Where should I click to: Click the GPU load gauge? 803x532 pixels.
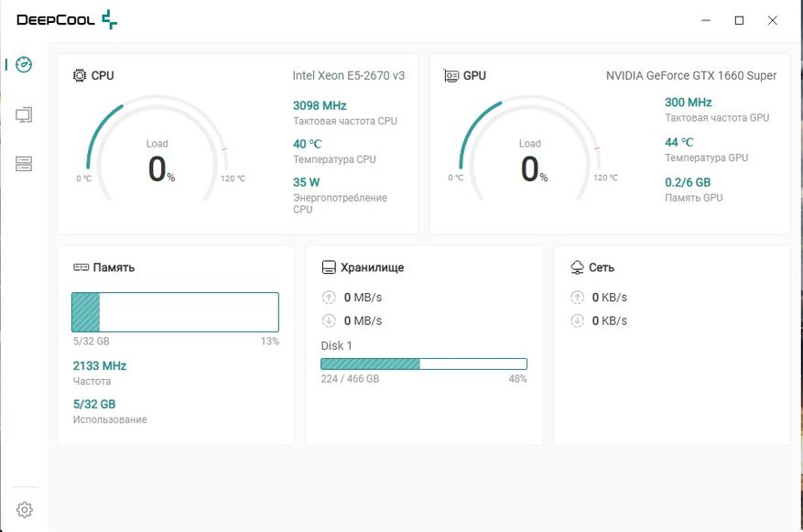tap(530, 147)
